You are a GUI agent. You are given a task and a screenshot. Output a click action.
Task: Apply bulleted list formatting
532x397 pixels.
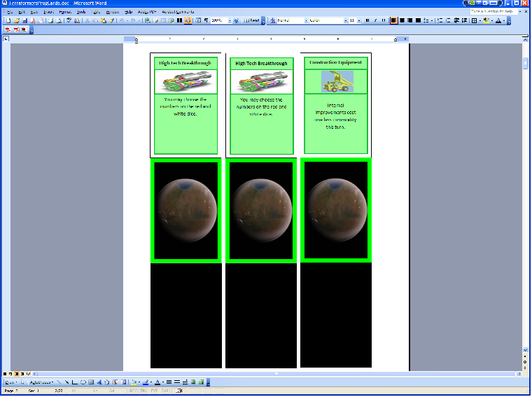pos(448,20)
